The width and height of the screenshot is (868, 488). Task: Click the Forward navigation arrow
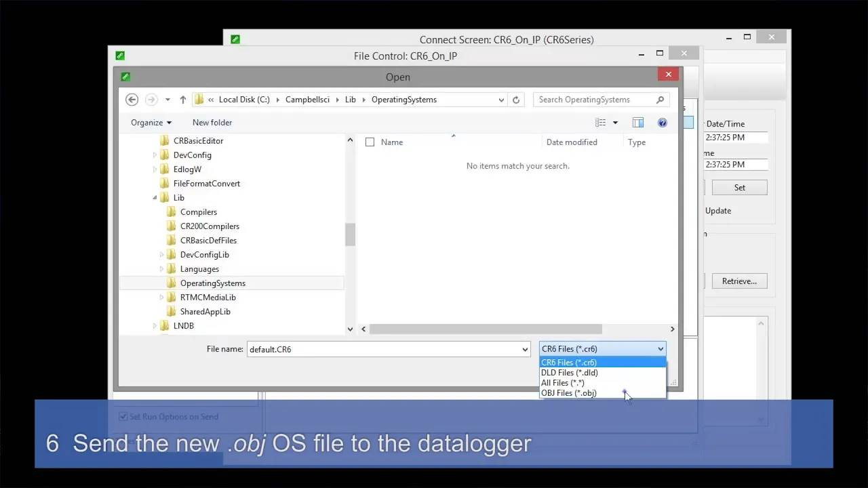pyautogui.click(x=151, y=100)
